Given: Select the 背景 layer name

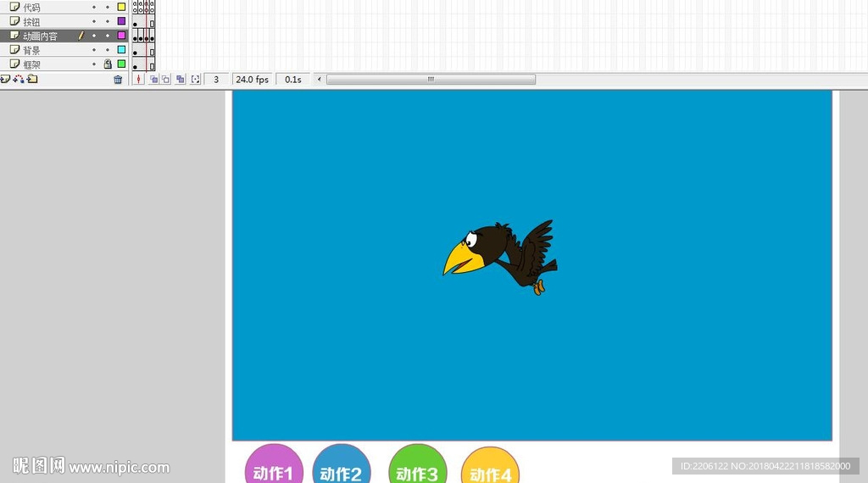Looking at the screenshot, I should point(31,51).
